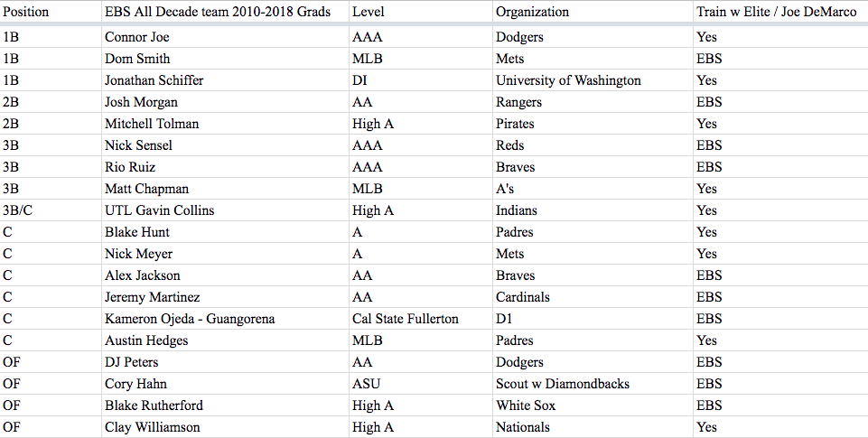Select the Blake Hunt name cell

tap(225, 232)
